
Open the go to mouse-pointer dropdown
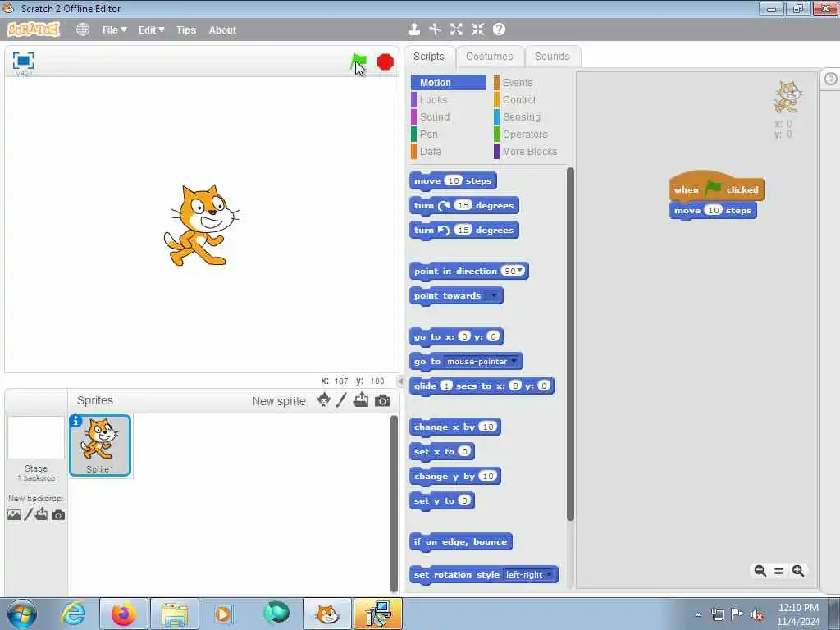pyautogui.click(x=514, y=361)
